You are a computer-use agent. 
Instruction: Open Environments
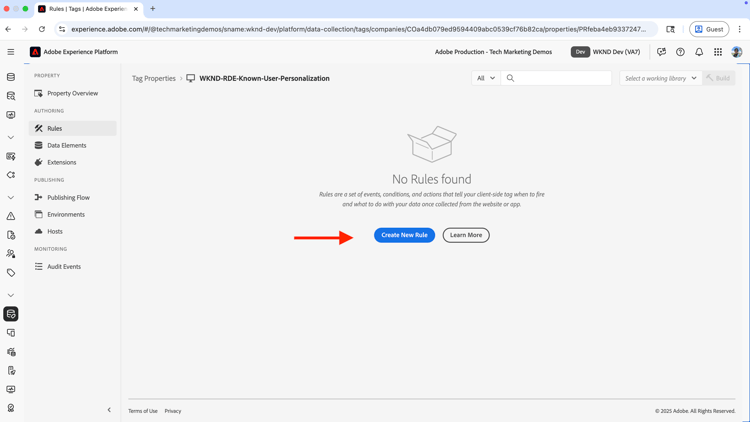pyautogui.click(x=73, y=214)
